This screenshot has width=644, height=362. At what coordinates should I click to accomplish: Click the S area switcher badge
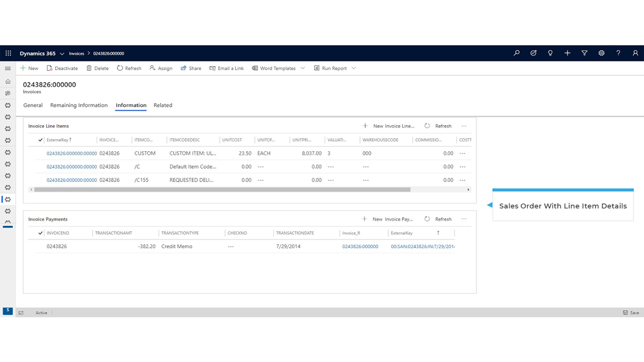tap(8, 311)
